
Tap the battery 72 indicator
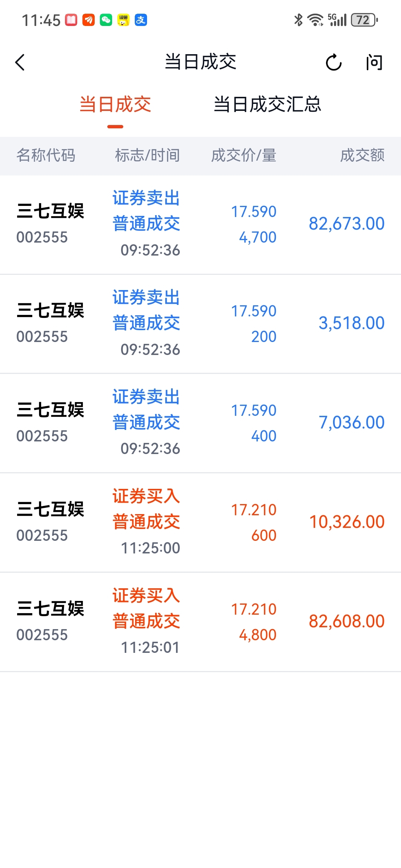coord(364,20)
